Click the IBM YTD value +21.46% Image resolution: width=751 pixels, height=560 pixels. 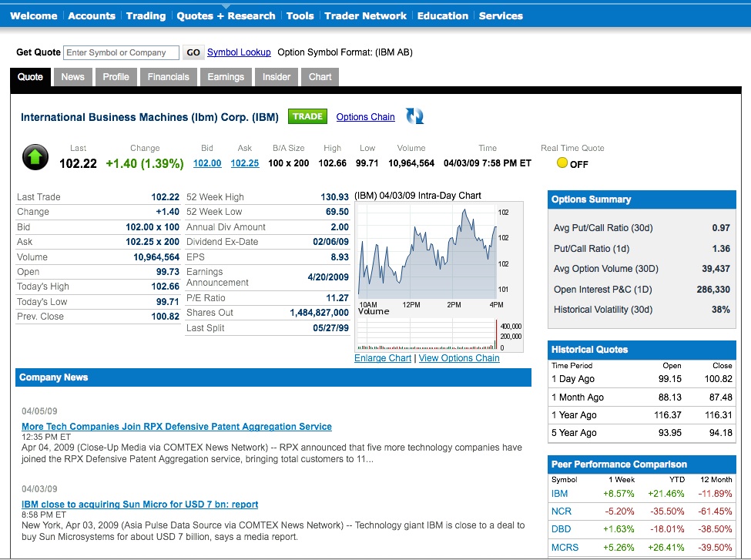(x=666, y=494)
